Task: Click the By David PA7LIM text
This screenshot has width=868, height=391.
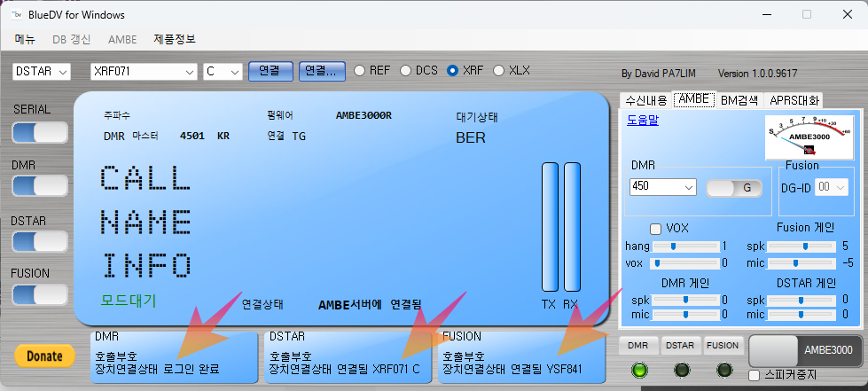Action: tap(658, 74)
